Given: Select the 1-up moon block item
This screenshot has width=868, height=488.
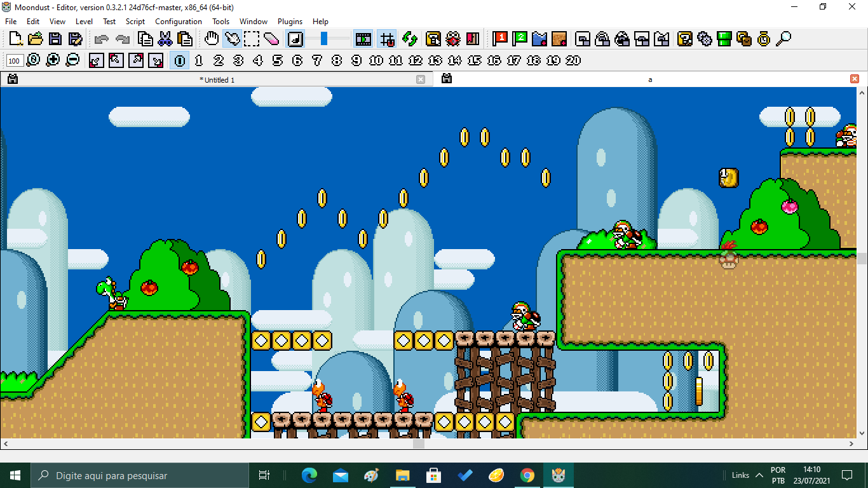Looking at the screenshot, I should point(729,177).
